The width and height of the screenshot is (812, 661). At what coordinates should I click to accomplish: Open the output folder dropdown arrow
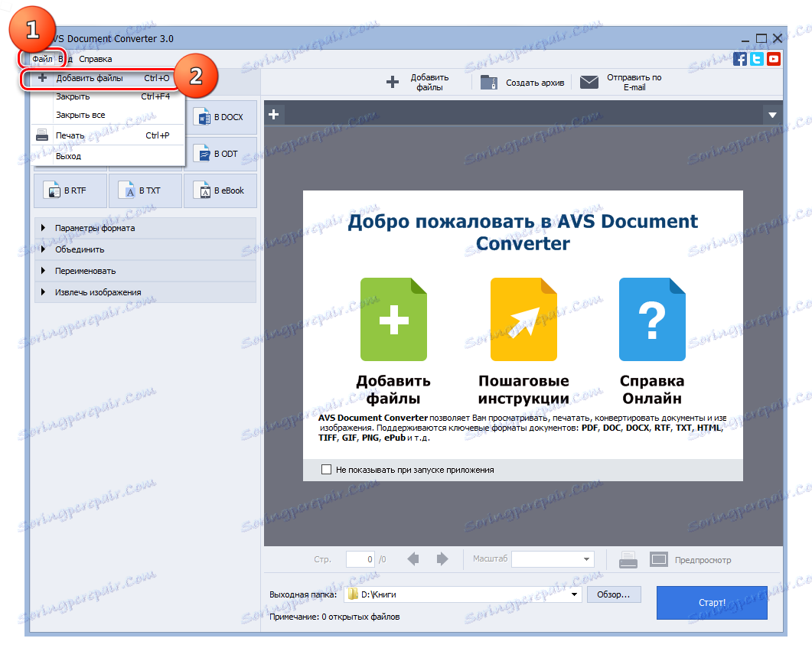[574, 594]
